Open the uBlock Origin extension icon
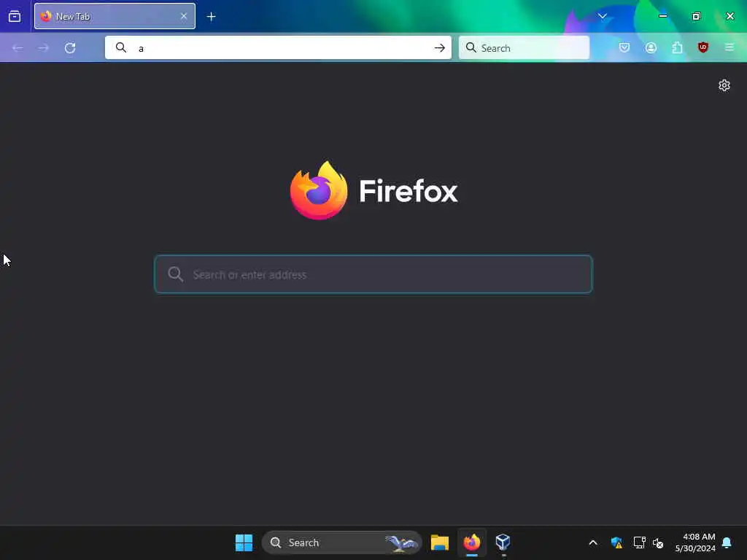Screen dimensions: 747x560 click(703, 47)
